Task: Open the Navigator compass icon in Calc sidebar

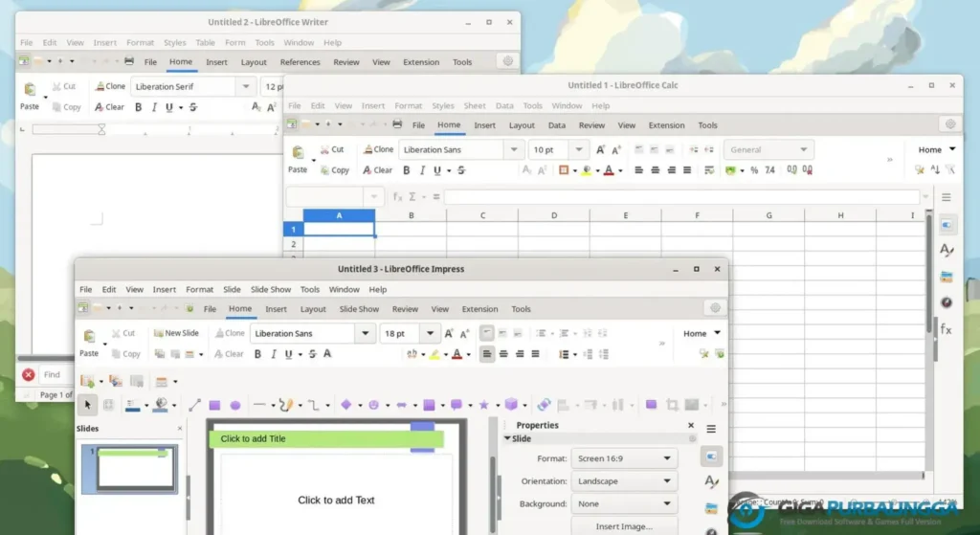Action: [x=947, y=302]
